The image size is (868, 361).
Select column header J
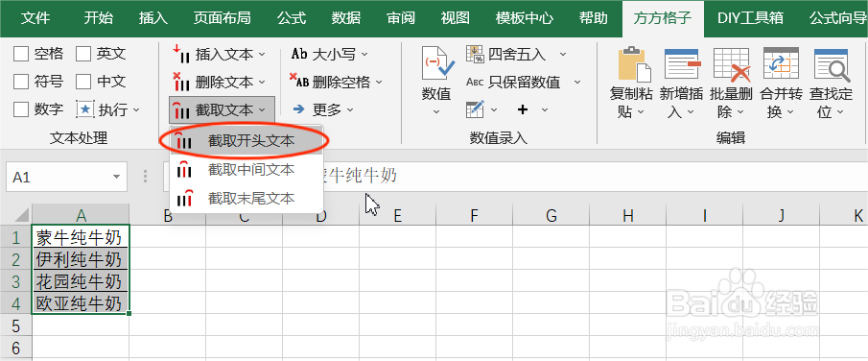click(x=781, y=215)
